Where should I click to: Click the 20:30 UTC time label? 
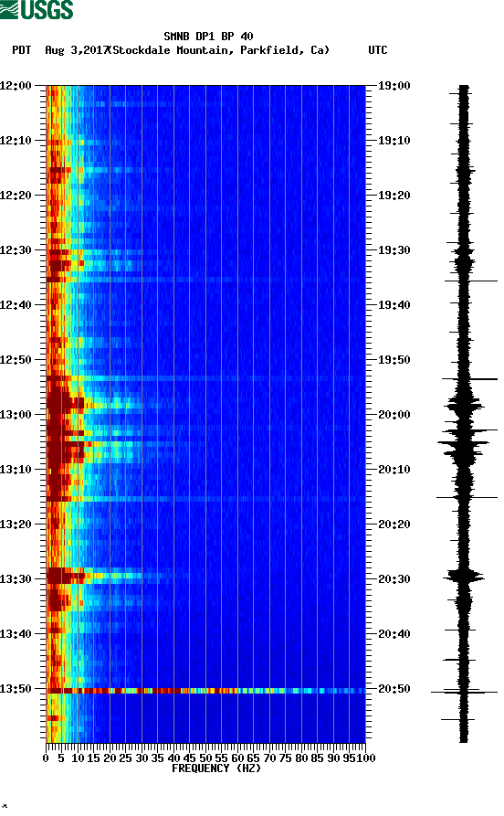pyautogui.click(x=394, y=578)
